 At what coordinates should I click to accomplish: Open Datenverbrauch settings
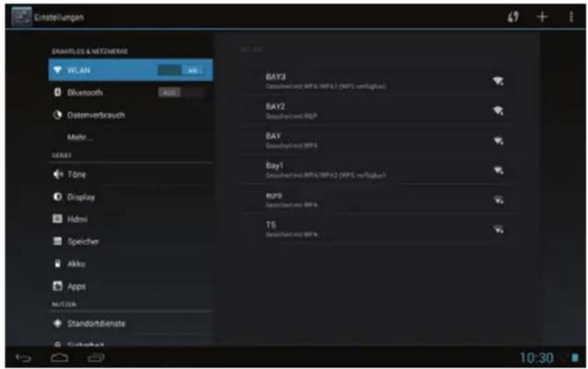(x=131, y=115)
